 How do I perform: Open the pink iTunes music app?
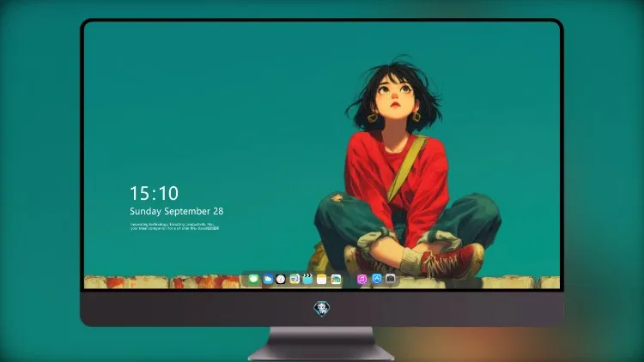(361, 280)
